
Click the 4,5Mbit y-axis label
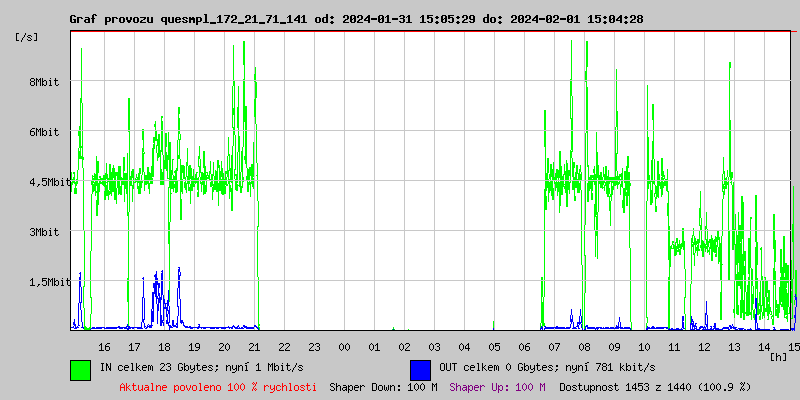pyautogui.click(x=49, y=182)
